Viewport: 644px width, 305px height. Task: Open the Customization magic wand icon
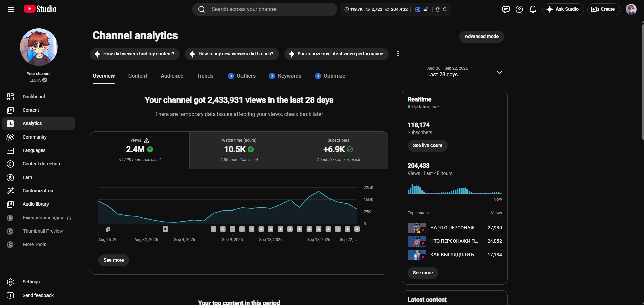tap(10, 191)
